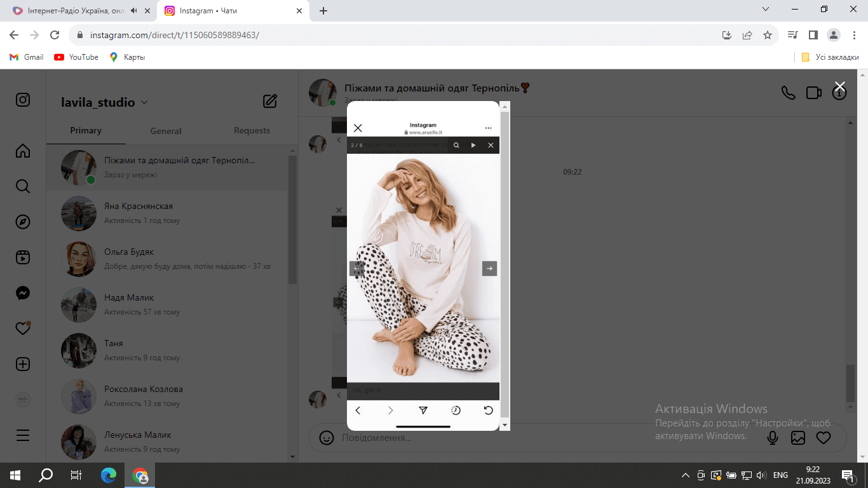Go to Reels from the sidebar
868x488 pixels.
(23, 257)
